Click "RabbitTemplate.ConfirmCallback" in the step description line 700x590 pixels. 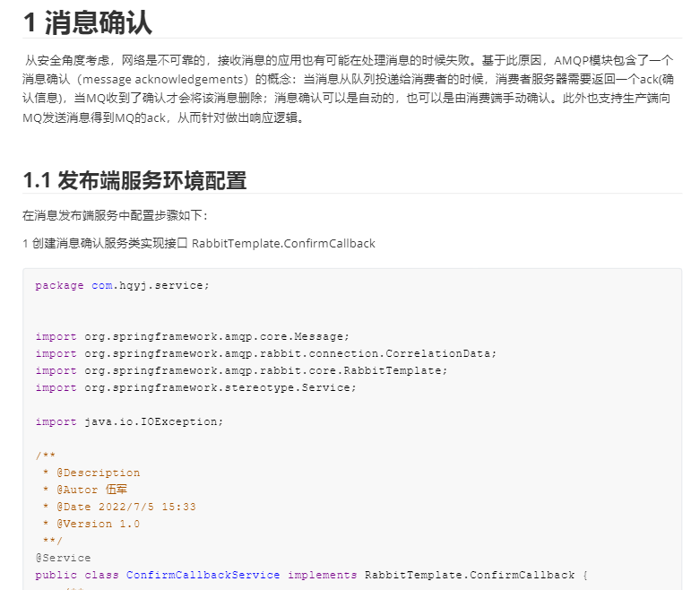pos(283,243)
